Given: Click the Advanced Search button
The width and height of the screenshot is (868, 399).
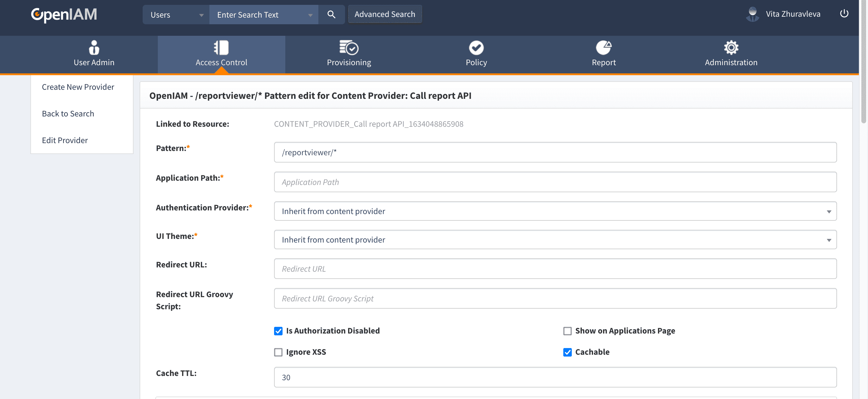Looking at the screenshot, I should (x=385, y=14).
